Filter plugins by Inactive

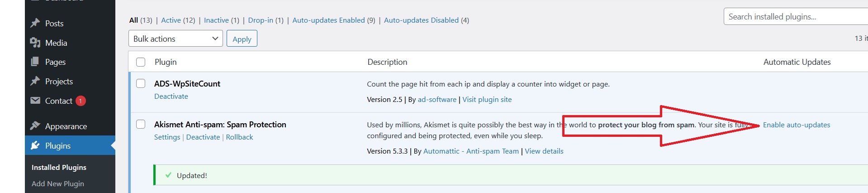216,20
